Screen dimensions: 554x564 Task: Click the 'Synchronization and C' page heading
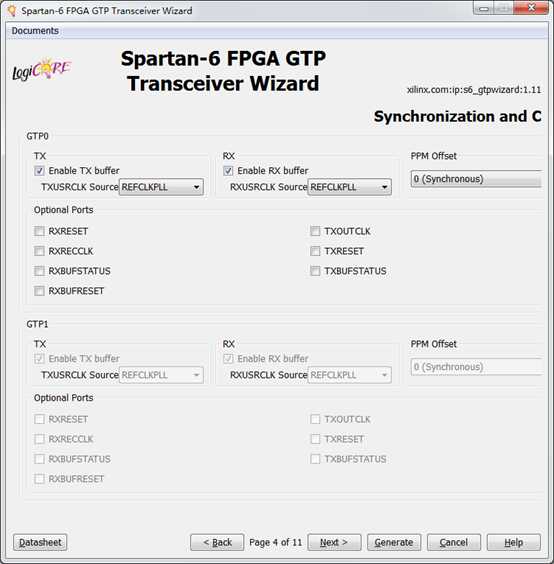458,117
